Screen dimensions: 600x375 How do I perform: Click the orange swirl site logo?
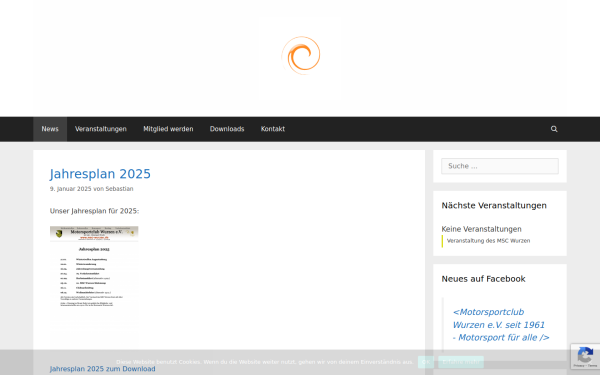point(301,55)
